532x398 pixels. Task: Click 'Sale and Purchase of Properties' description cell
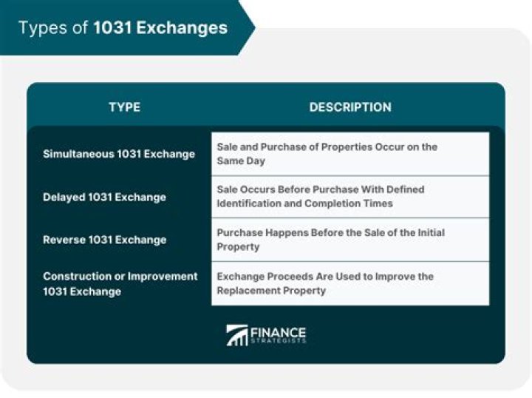tap(350, 154)
